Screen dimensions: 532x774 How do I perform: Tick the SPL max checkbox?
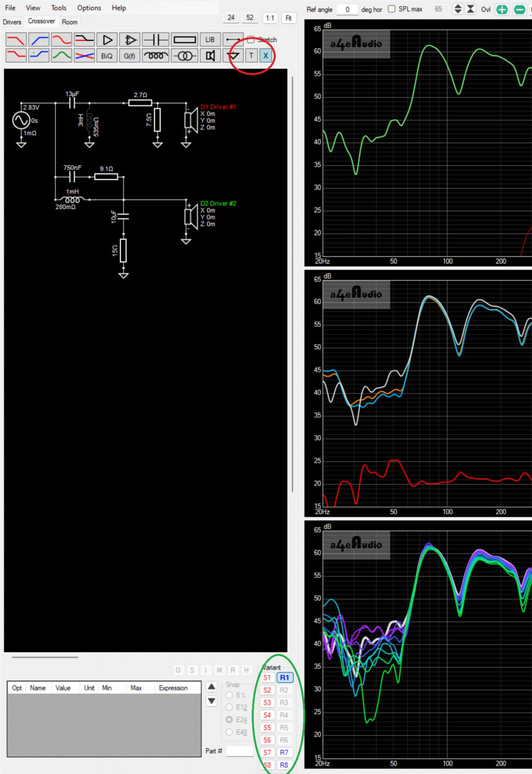392,9
